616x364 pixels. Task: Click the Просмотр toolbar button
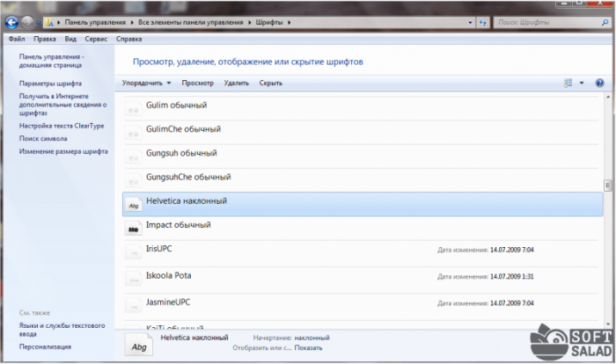click(198, 83)
